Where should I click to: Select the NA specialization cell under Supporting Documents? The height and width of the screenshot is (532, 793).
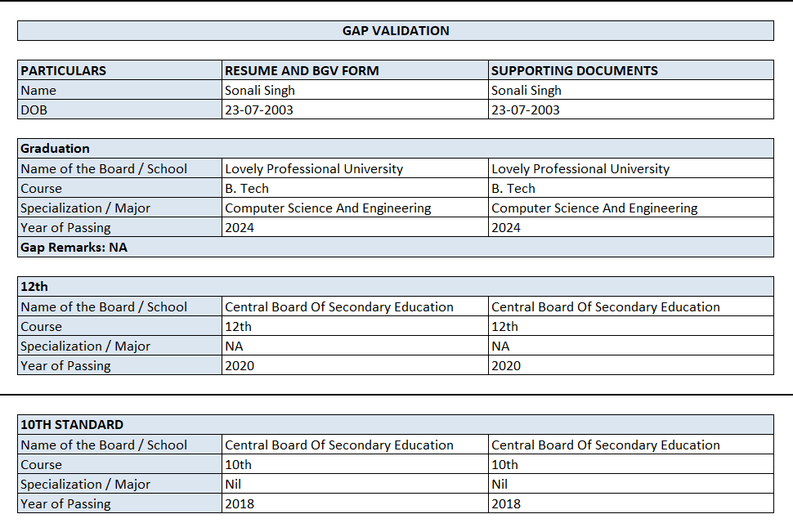pyautogui.click(x=631, y=346)
